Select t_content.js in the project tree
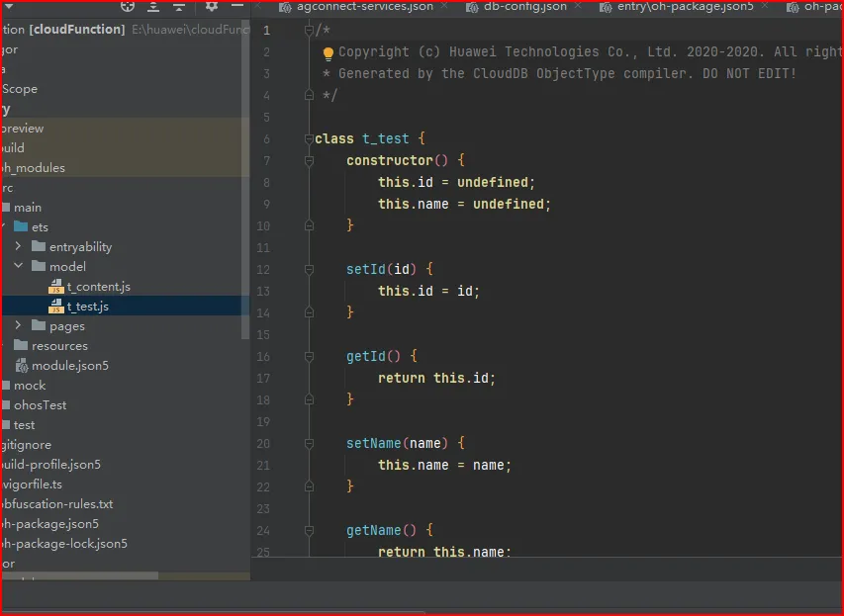 [x=99, y=287]
